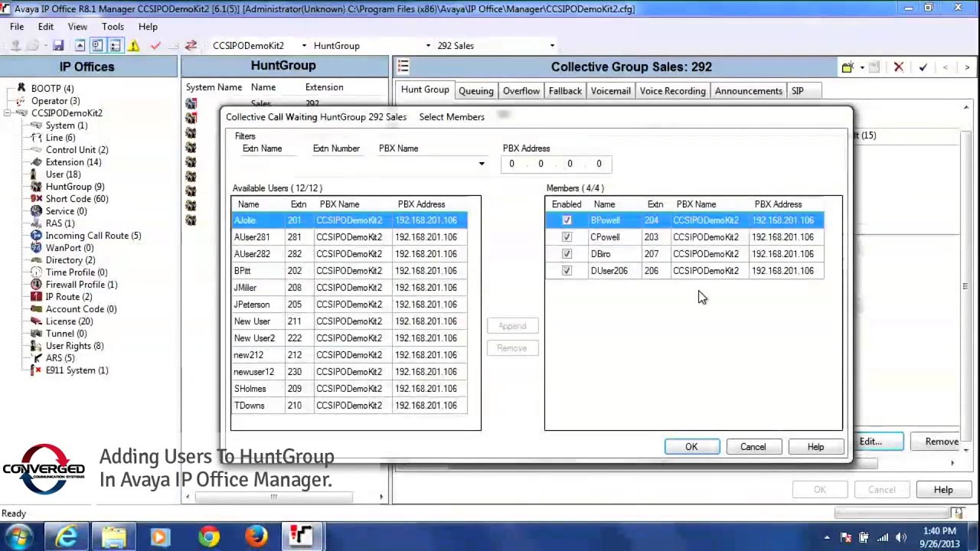Viewport: 980px width, 551px height.
Task: Go to previous record with left arrow
Action: pyautogui.click(x=946, y=67)
